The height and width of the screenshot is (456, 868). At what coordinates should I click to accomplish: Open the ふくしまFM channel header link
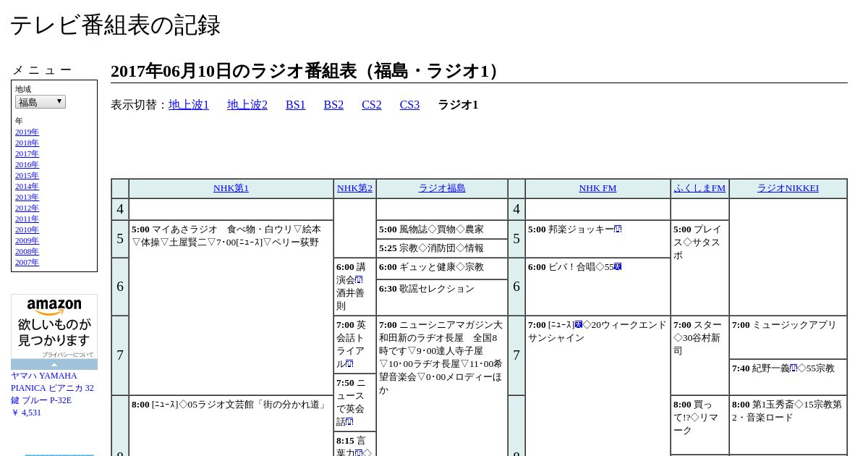click(x=699, y=188)
